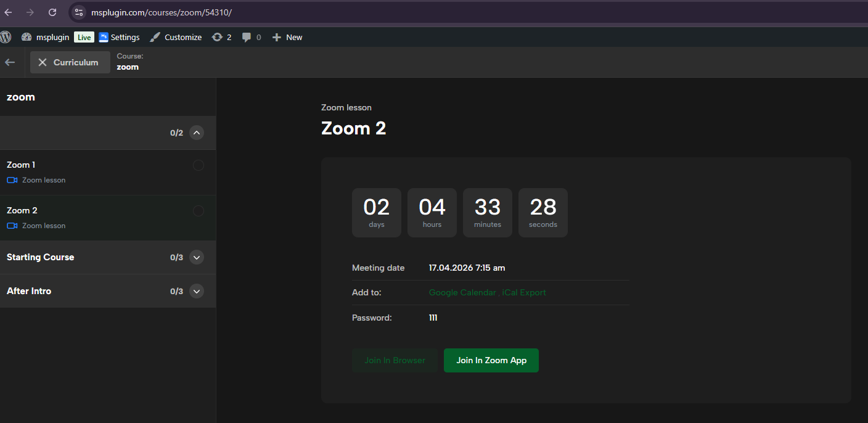Viewport: 868px width, 423px height.
Task: Click the camera icon under Zoom 1
Action: pyautogui.click(x=12, y=180)
